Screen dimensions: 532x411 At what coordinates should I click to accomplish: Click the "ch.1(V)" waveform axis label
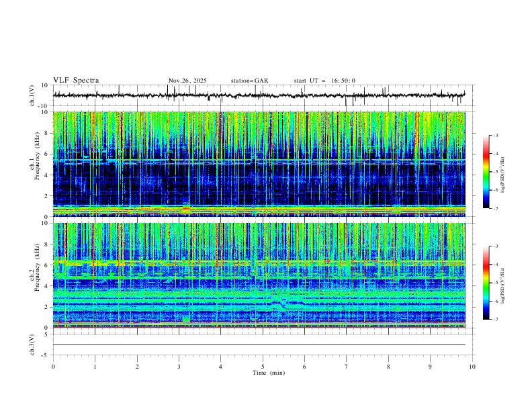(32, 95)
